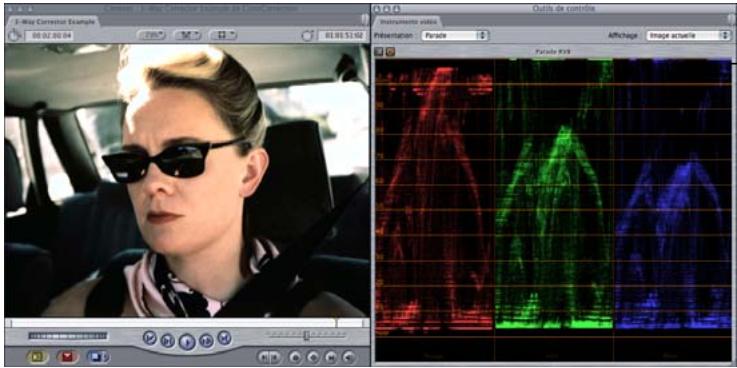
Task: Go to previous edit in the Canvas
Action: 149,337
